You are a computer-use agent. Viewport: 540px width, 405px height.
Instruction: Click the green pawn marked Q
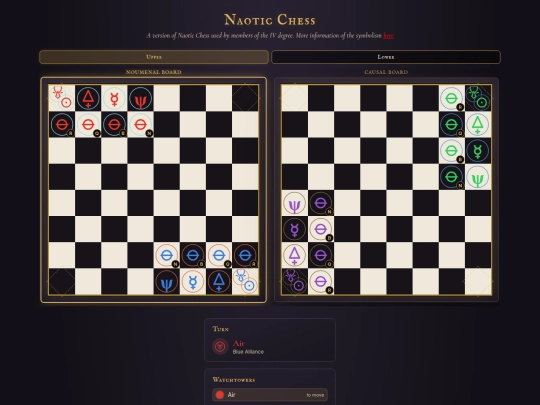(451, 124)
